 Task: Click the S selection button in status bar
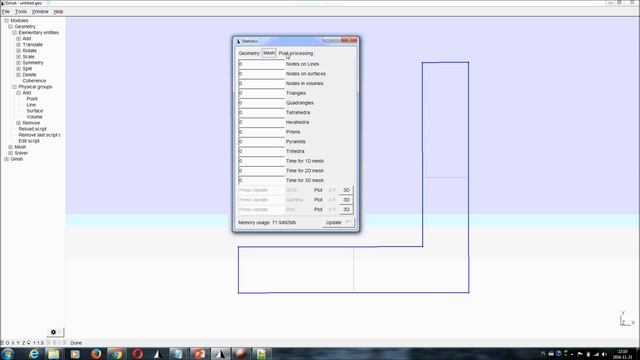tap(42, 343)
